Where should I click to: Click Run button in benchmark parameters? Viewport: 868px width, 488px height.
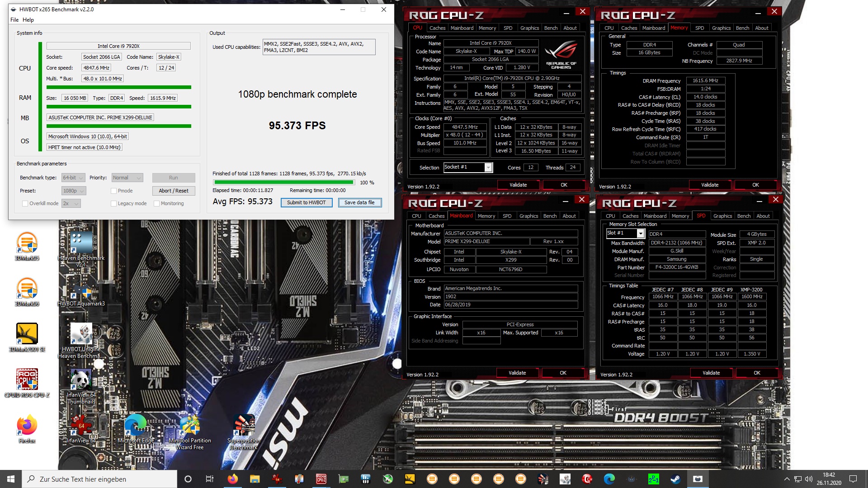point(174,178)
